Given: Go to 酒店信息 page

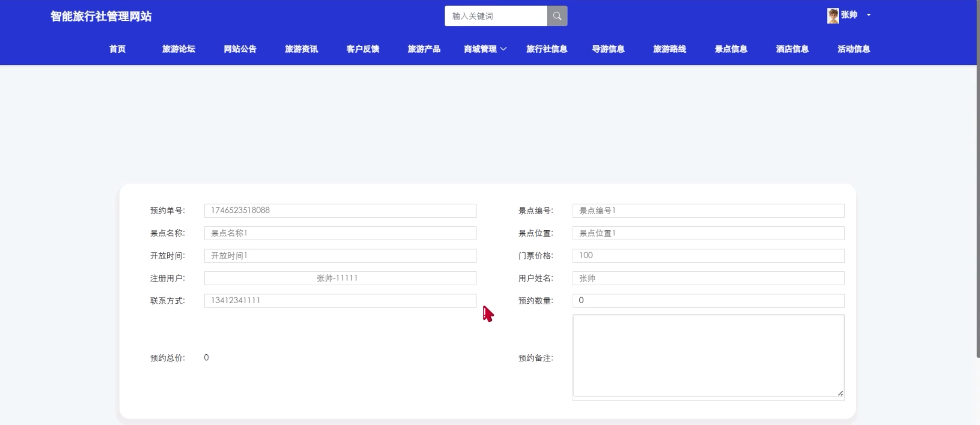Looking at the screenshot, I should pos(792,49).
